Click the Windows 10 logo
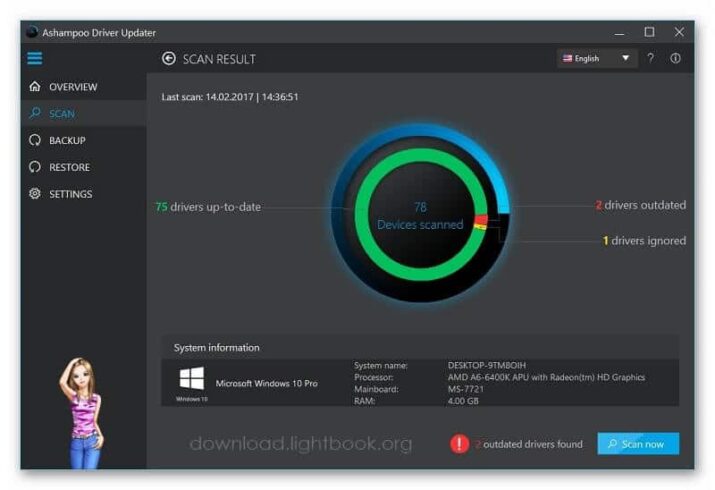The image size is (715, 490). point(192,378)
